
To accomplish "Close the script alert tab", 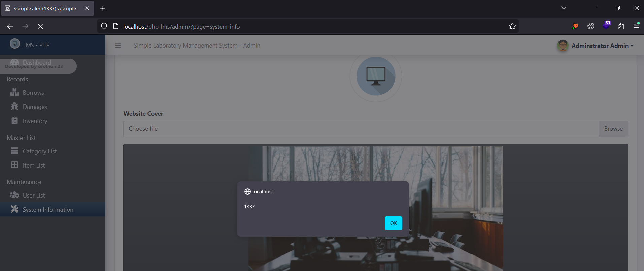I will tap(87, 8).
